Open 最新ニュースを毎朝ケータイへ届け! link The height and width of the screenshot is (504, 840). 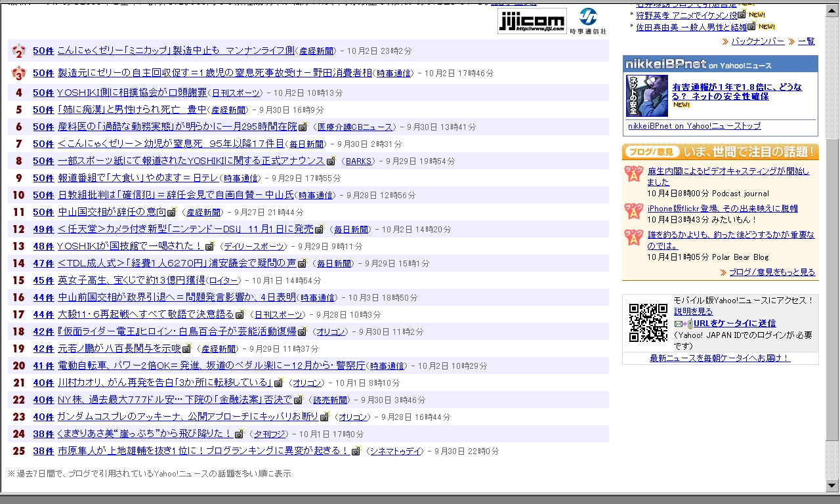pyautogui.click(x=720, y=358)
